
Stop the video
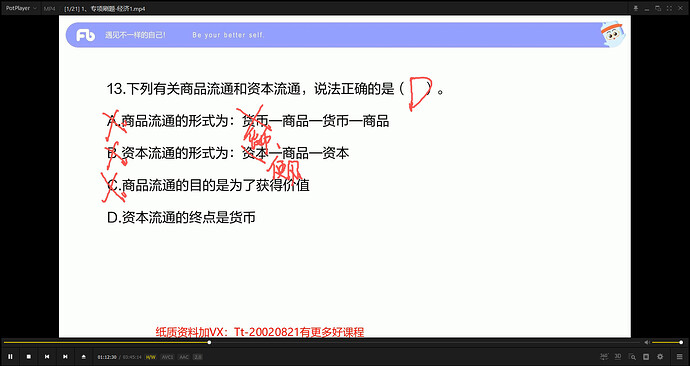(x=29, y=357)
